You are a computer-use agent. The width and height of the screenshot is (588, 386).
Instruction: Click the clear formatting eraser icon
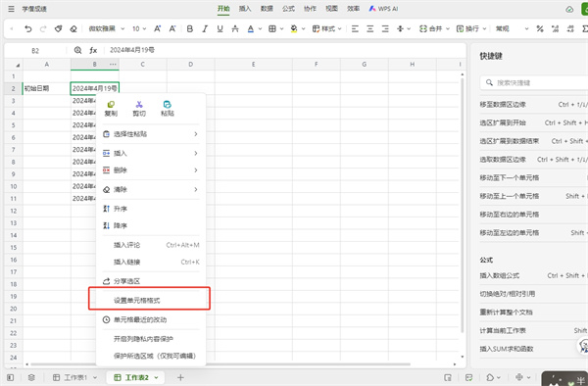pos(73,28)
